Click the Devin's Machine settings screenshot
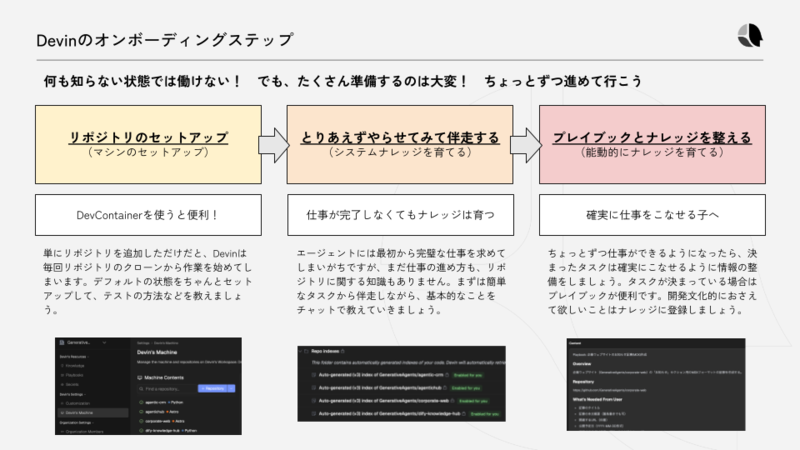 148,386
